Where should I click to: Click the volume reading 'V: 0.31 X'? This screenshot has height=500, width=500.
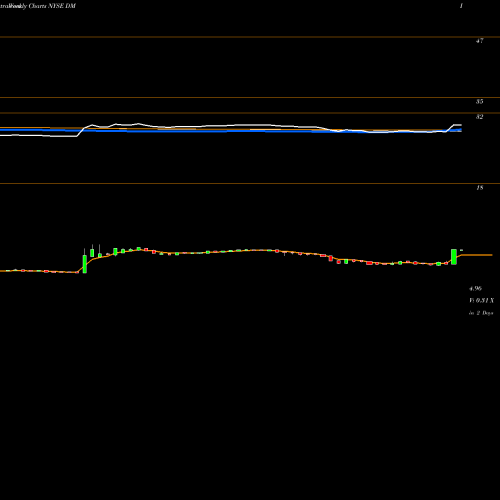(482, 301)
